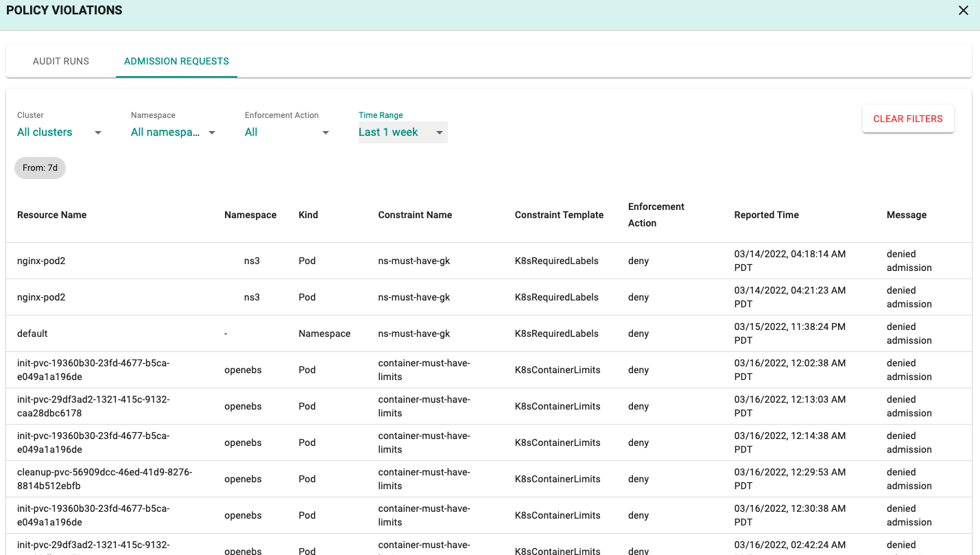Viewport: 980px width, 555px height.
Task: Click ns-must-have-gk in the default row
Action: pos(414,333)
